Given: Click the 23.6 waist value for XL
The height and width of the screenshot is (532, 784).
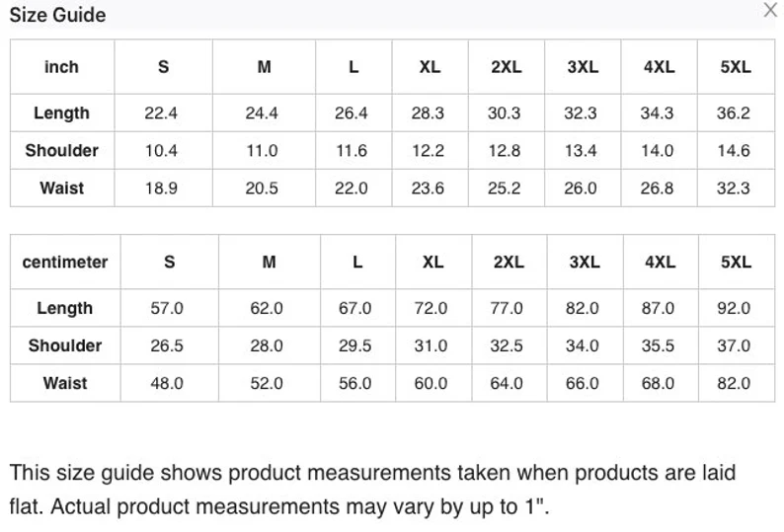Looking at the screenshot, I should (428, 189).
